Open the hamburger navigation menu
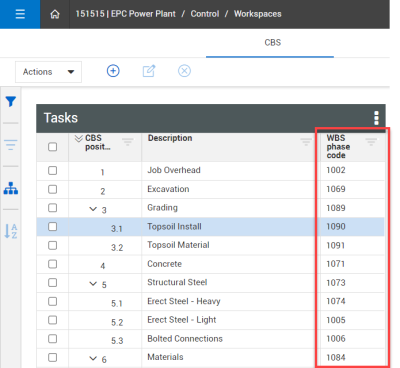The width and height of the screenshot is (400, 368). (x=20, y=14)
